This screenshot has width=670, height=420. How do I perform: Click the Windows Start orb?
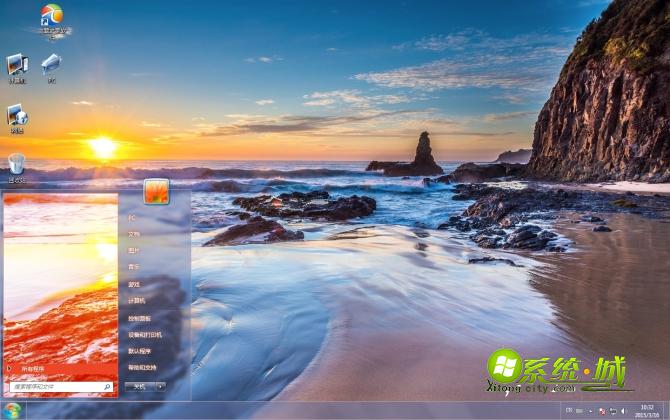(12, 410)
